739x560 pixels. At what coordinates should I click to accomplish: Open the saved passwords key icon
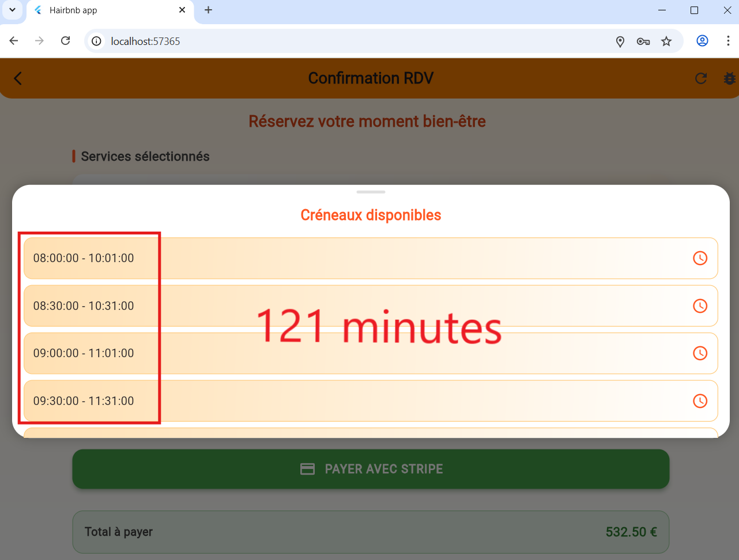point(643,41)
